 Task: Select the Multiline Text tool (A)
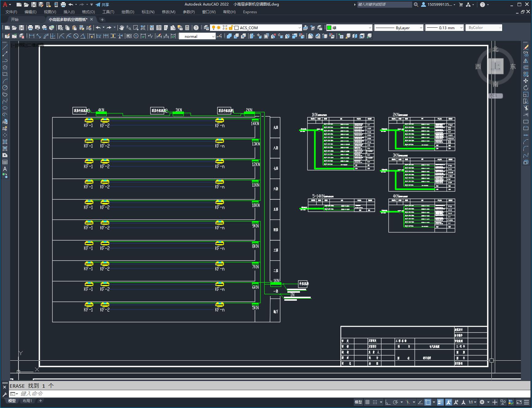pos(5,169)
